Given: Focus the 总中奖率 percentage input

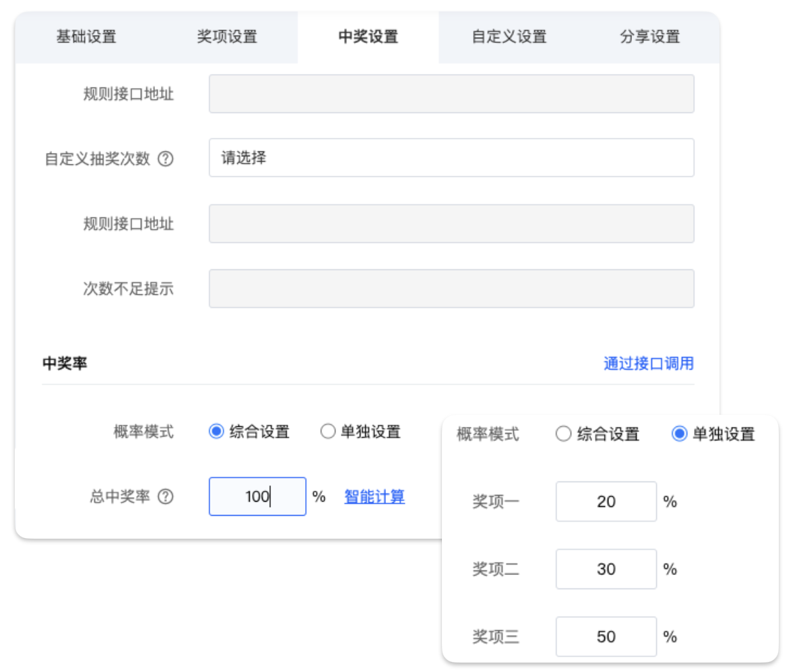Looking at the screenshot, I should tap(257, 497).
